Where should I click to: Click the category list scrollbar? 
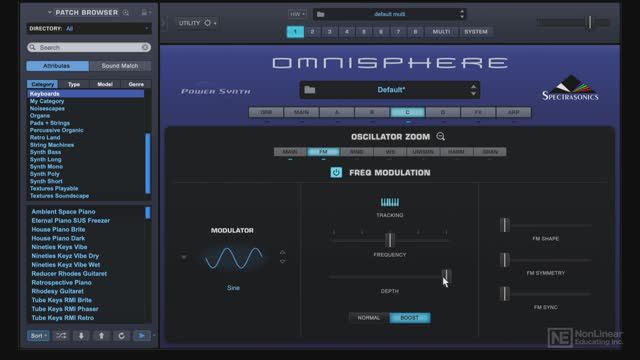pyautogui.click(x=148, y=163)
